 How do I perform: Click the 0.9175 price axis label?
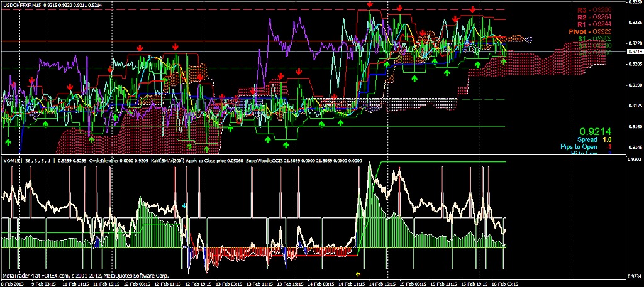tap(635, 106)
